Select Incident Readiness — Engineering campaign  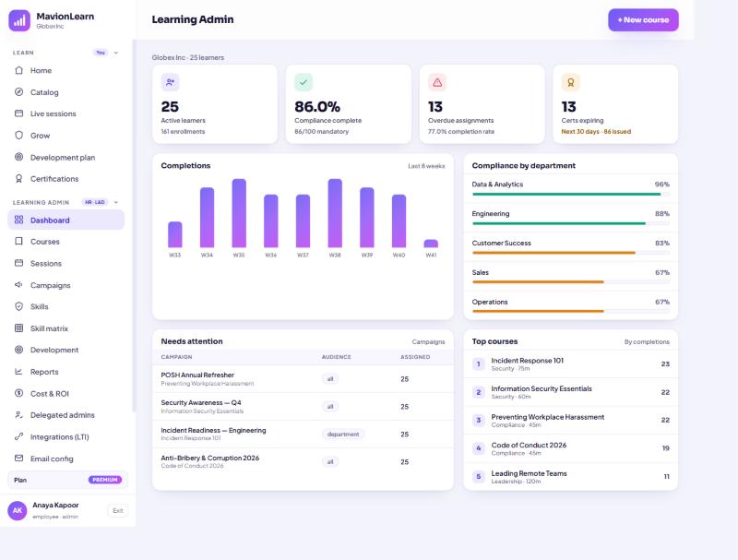click(303, 434)
